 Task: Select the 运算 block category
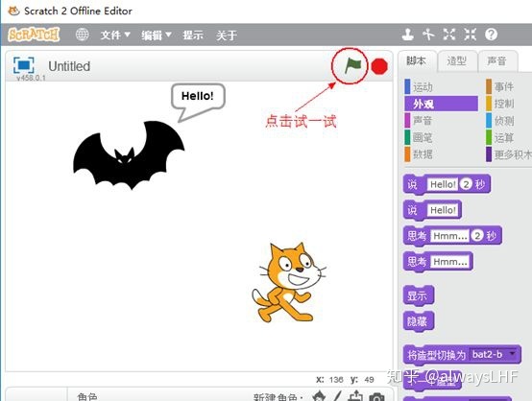point(504,137)
